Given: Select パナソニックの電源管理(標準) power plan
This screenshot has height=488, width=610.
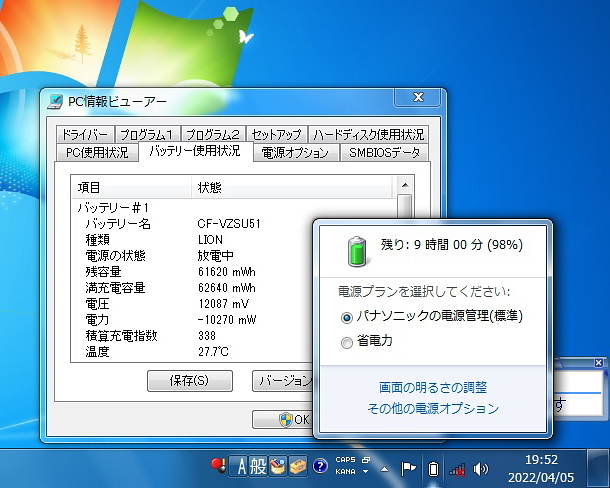Looking at the screenshot, I should click(431, 316).
